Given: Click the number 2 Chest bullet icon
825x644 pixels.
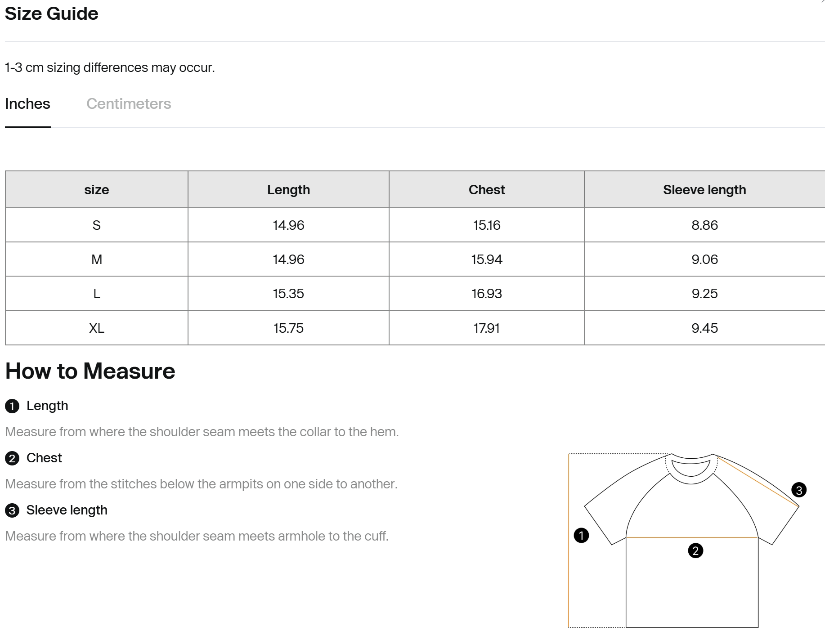Looking at the screenshot, I should click(x=12, y=458).
